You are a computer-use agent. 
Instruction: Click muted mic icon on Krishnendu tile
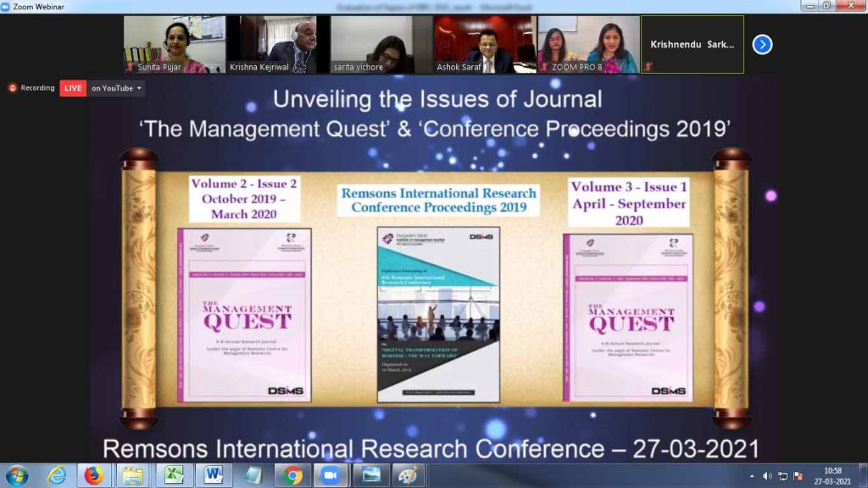pyautogui.click(x=648, y=67)
